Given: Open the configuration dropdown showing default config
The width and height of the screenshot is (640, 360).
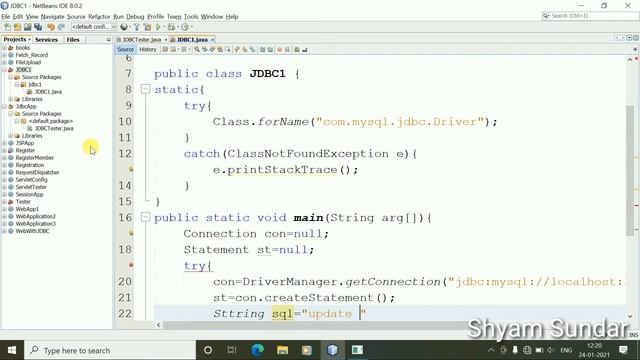Looking at the screenshot, I should (94, 27).
